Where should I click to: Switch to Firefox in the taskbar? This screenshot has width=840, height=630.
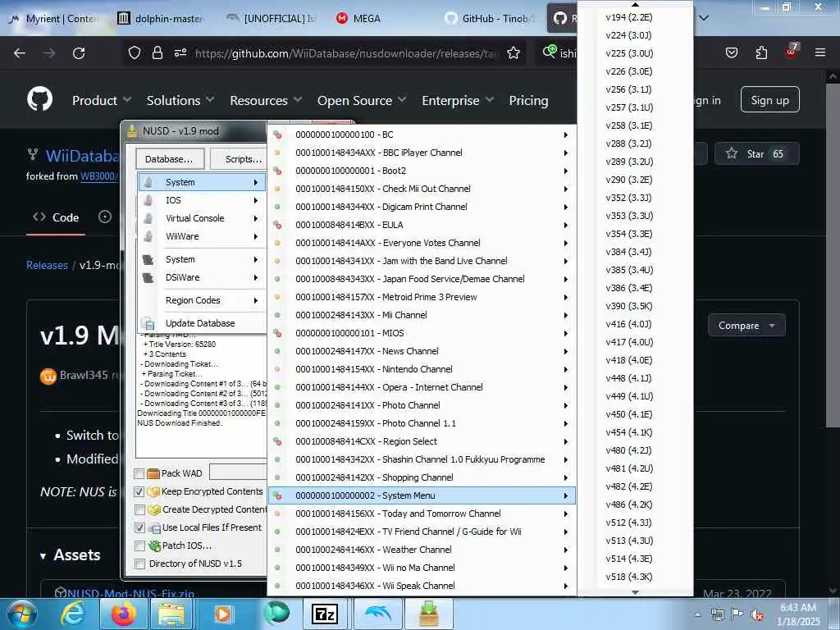point(123,614)
